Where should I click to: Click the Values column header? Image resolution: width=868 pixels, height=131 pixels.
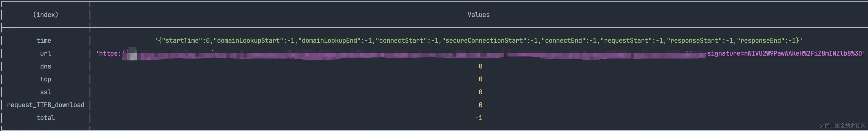click(x=478, y=15)
